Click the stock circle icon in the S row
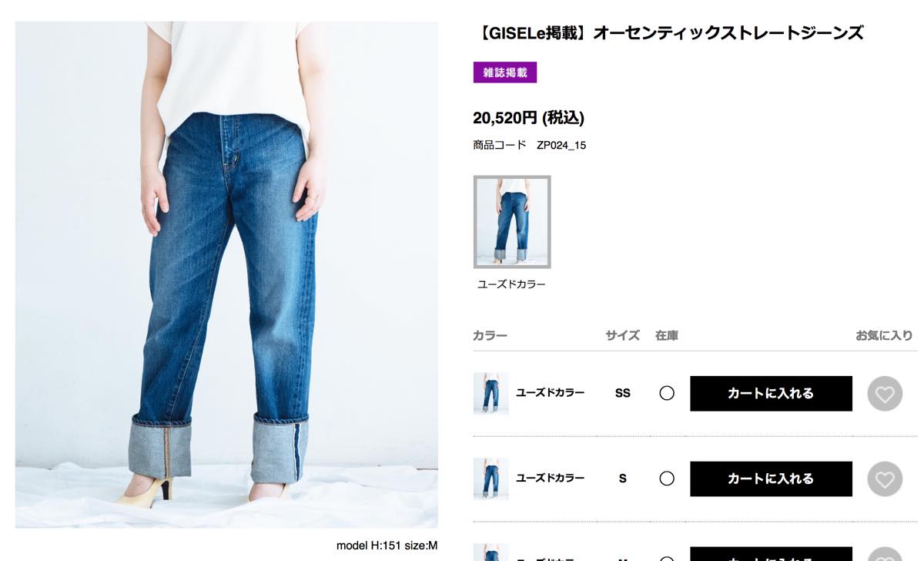The width and height of the screenshot is (924, 561). pos(667,479)
